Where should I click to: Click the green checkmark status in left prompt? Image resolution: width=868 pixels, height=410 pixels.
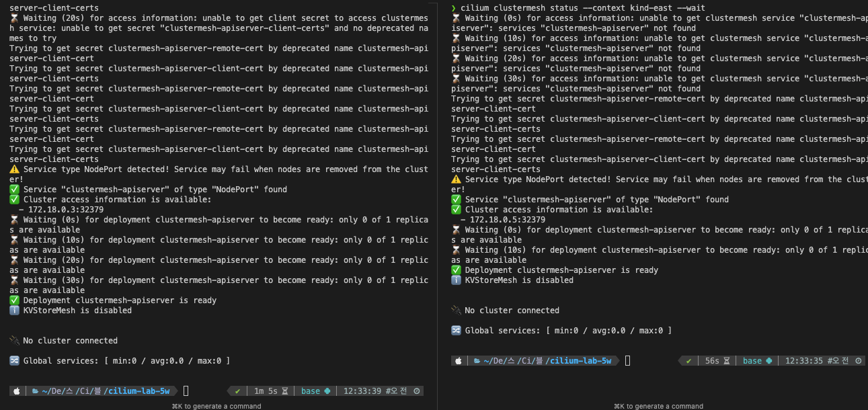coord(237,391)
